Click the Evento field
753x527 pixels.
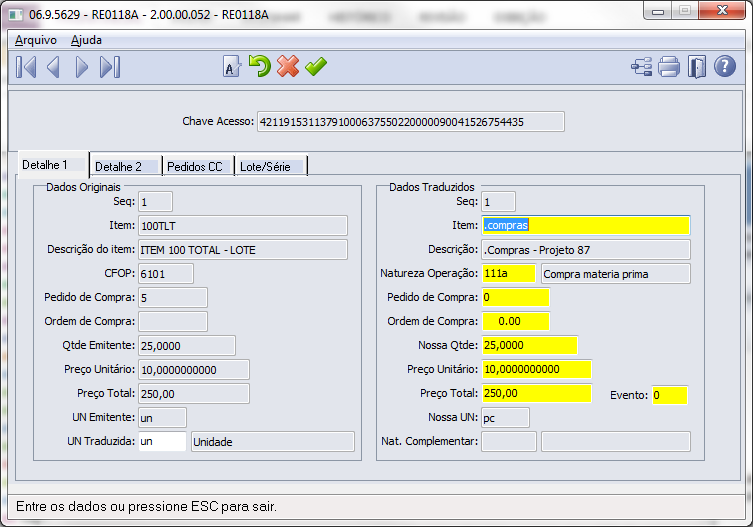(670, 395)
